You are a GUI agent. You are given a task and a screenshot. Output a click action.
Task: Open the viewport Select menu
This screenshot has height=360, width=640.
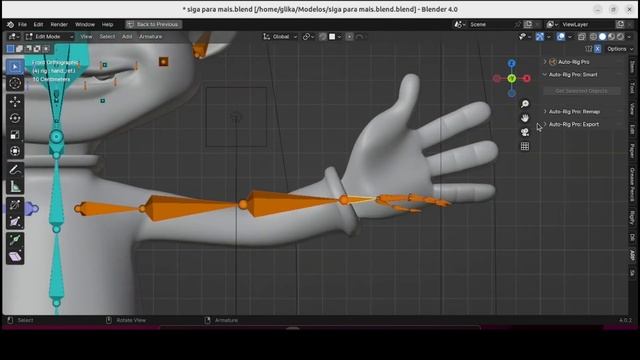[107, 37]
